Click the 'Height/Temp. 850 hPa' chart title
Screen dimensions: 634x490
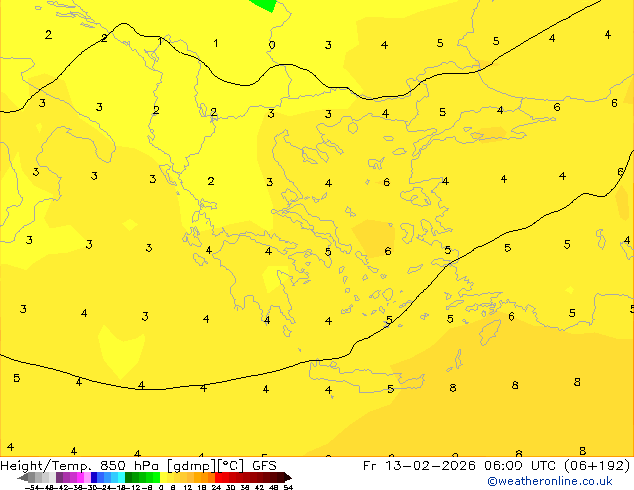coord(80,466)
